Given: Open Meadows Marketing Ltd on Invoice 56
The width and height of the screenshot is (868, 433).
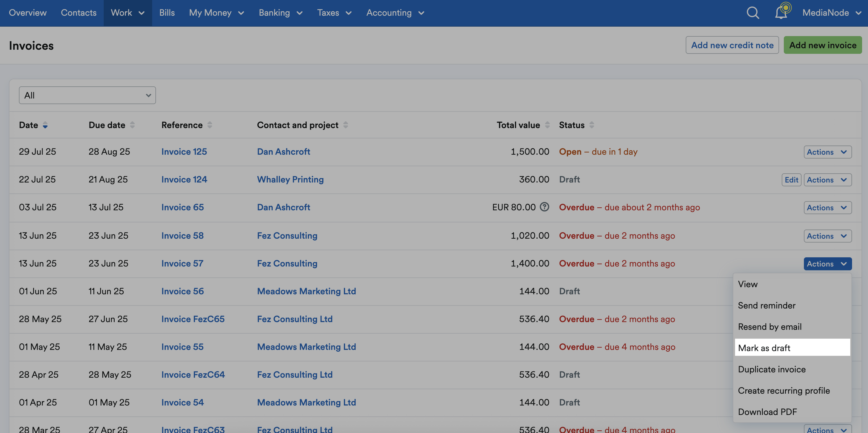Looking at the screenshot, I should click(306, 291).
